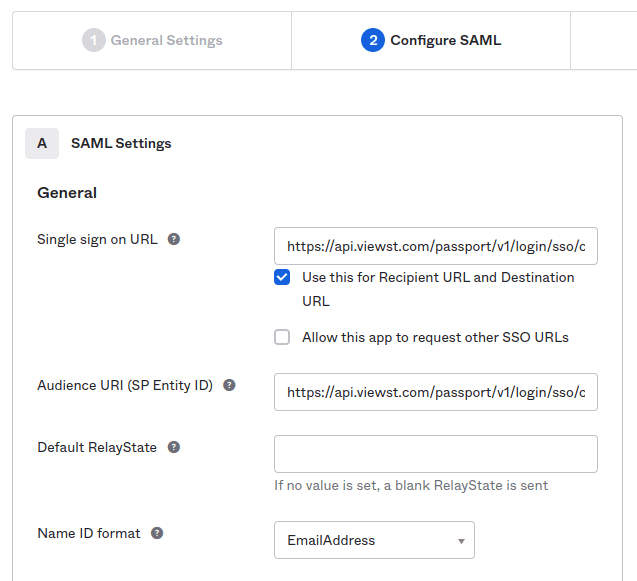Click the blank RelayState hint text
The image size is (637, 581).
coord(411,486)
